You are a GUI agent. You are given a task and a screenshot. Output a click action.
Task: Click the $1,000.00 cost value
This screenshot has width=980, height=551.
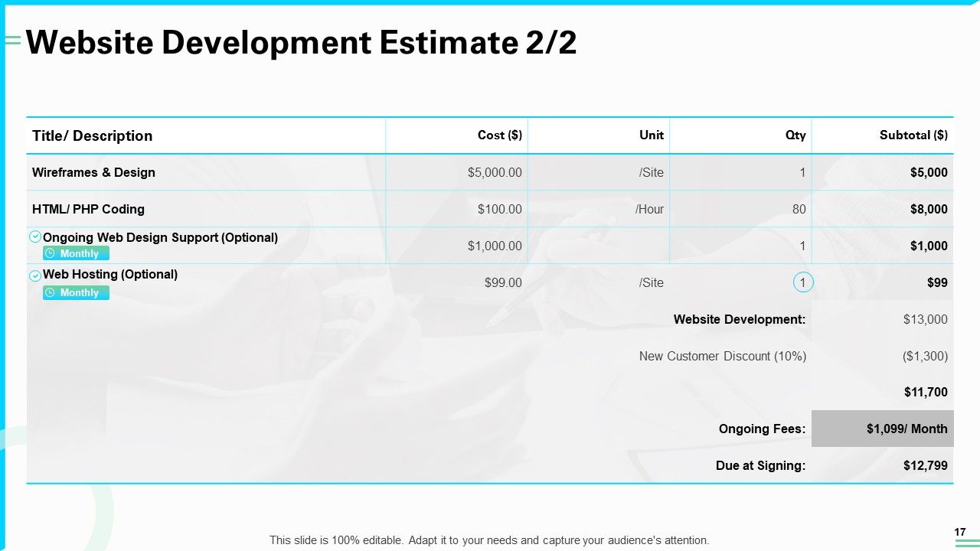point(495,246)
